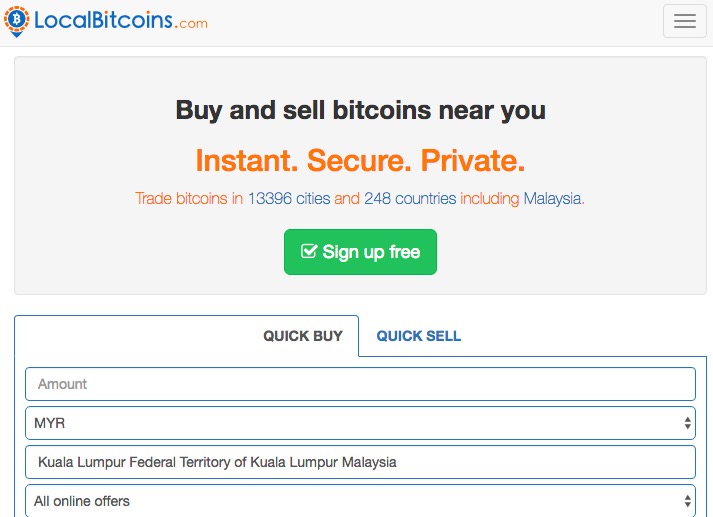
Task: Expand the All online offers dropdown
Action: pos(361,501)
